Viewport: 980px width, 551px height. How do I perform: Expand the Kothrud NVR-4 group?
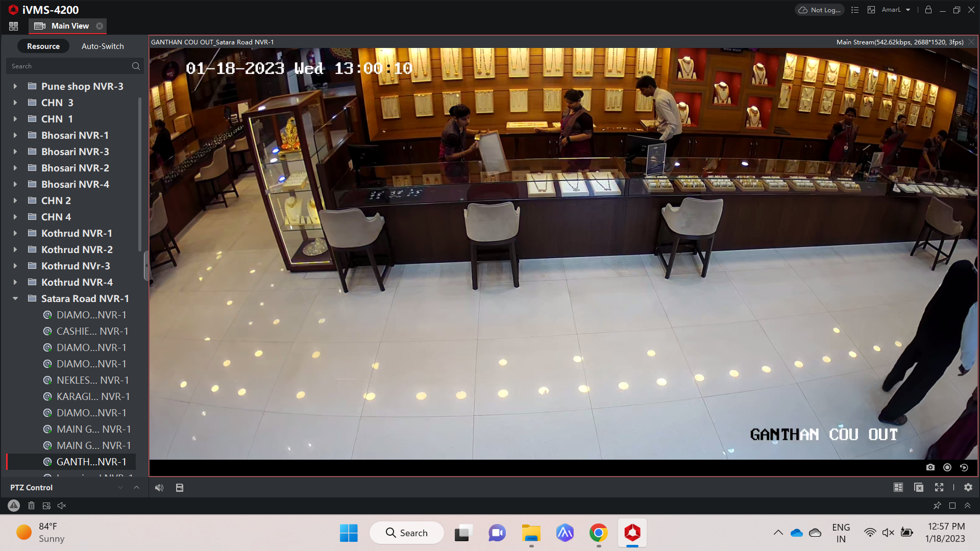[x=15, y=282]
